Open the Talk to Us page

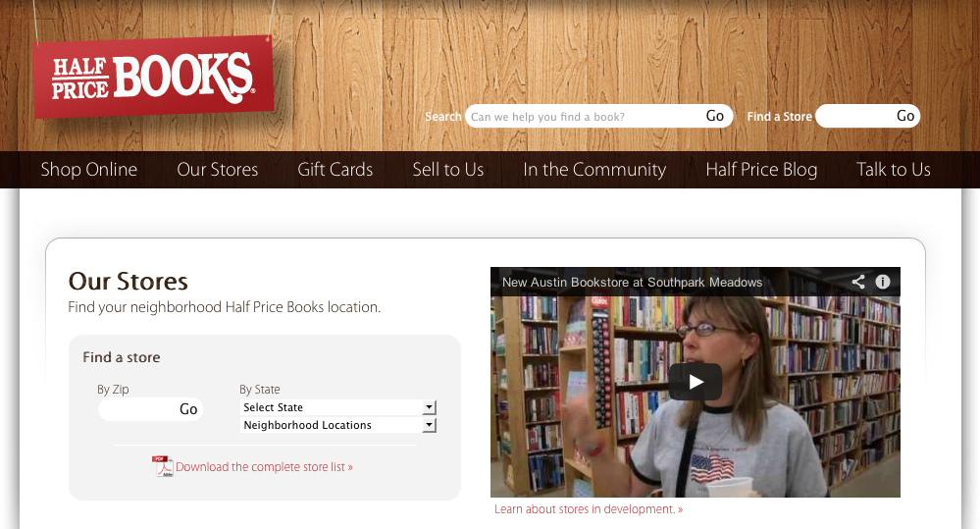coord(893,170)
